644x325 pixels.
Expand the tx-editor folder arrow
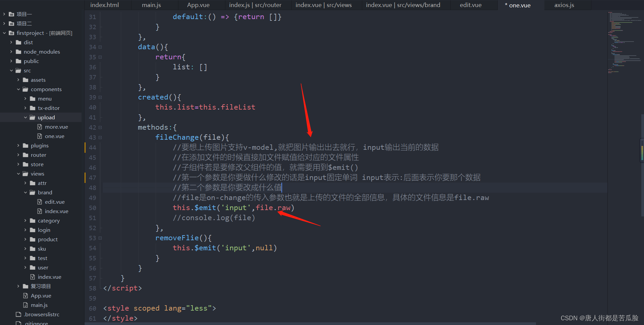coord(25,108)
